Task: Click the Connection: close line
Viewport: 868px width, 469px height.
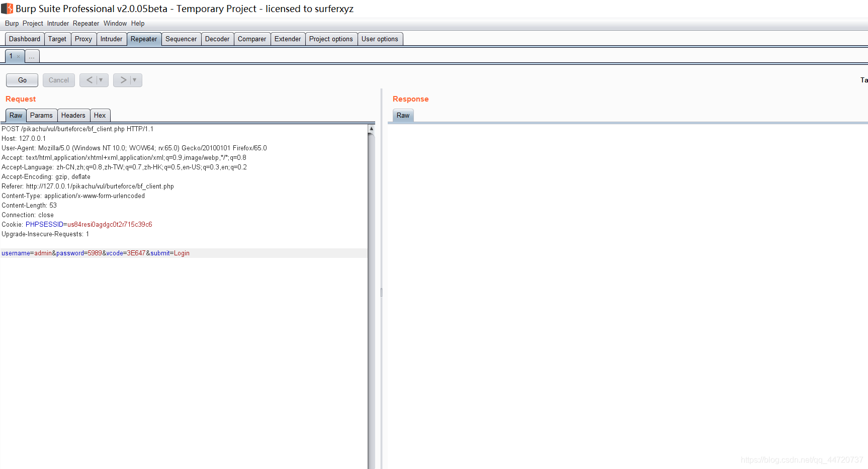Action: pyautogui.click(x=28, y=215)
